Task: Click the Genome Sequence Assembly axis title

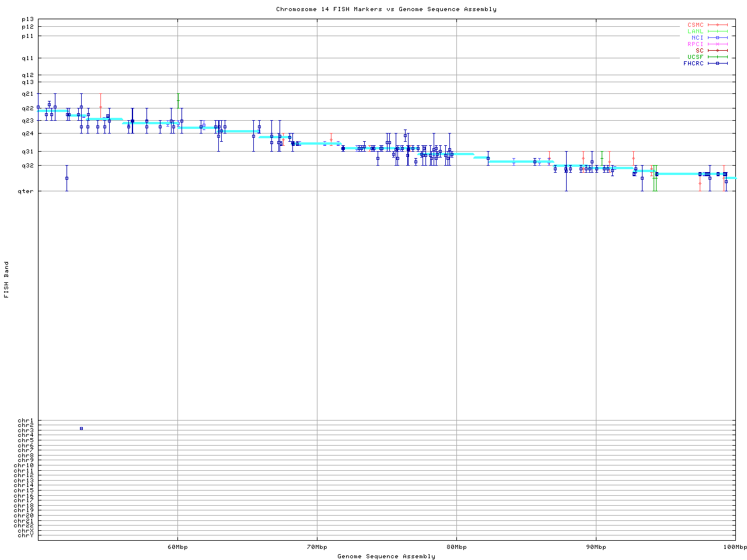Action: tap(386, 556)
